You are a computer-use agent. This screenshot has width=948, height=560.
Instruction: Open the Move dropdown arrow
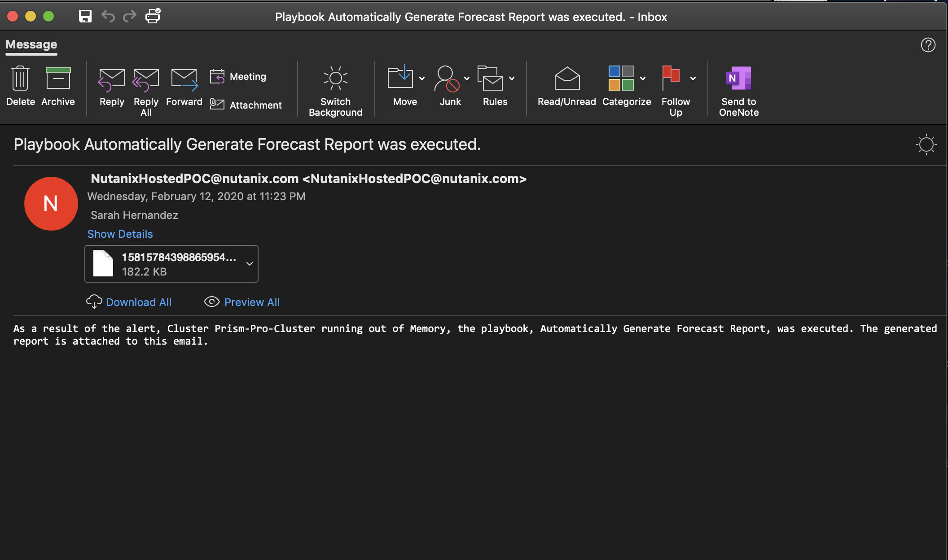pos(422,79)
